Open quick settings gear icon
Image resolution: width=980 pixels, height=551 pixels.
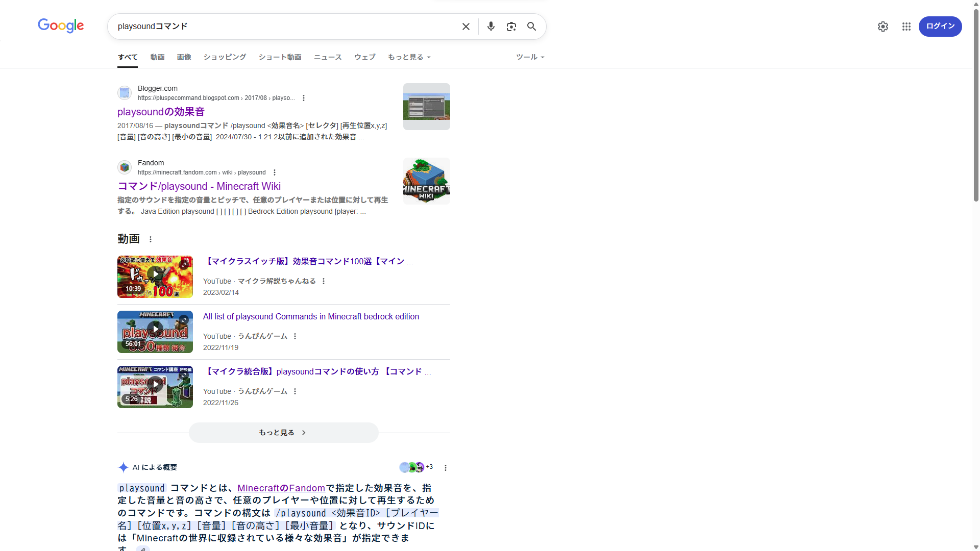click(883, 27)
